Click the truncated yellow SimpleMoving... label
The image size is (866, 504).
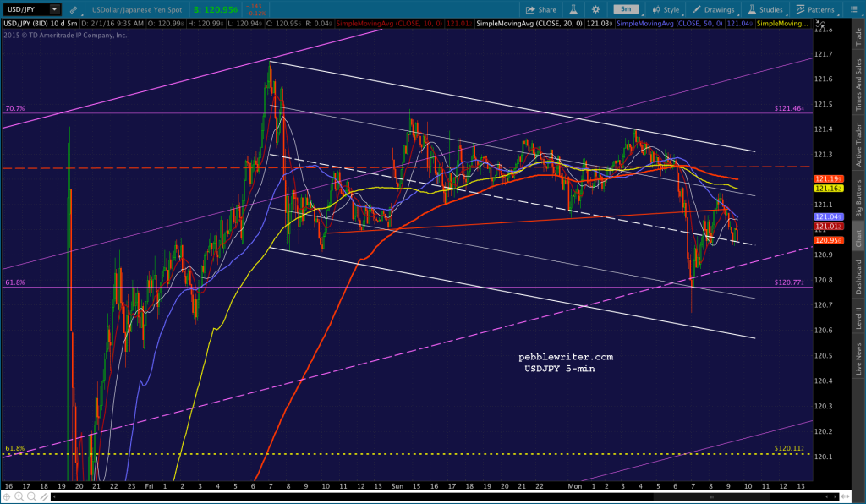pos(783,23)
